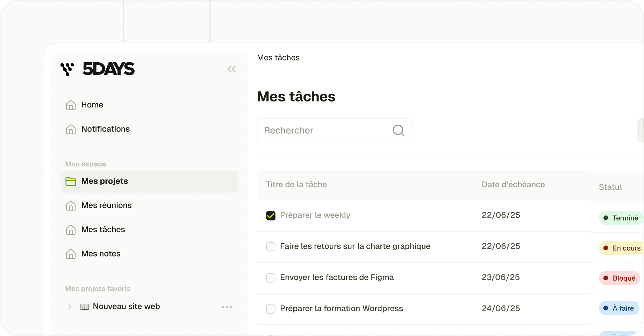644x336 pixels.
Task: Click the Mes tâches page heading
Action: [296, 97]
